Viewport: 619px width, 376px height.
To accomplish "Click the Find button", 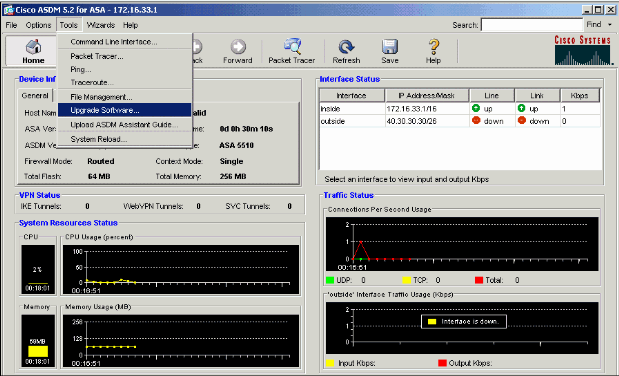I will pyautogui.click(x=594, y=24).
